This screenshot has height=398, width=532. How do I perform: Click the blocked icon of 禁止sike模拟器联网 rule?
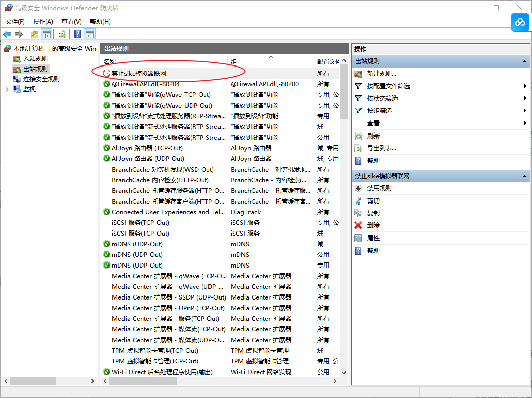107,73
